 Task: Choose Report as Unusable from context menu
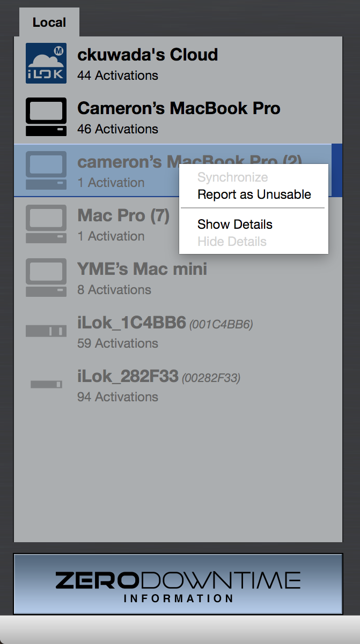[x=254, y=194]
